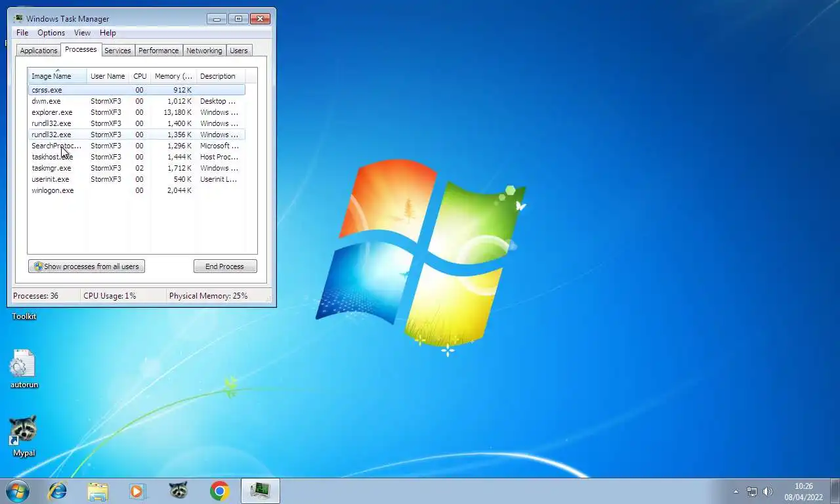This screenshot has width=840, height=504.
Task: Select the Mypal desktop shortcut
Action: 24,436
